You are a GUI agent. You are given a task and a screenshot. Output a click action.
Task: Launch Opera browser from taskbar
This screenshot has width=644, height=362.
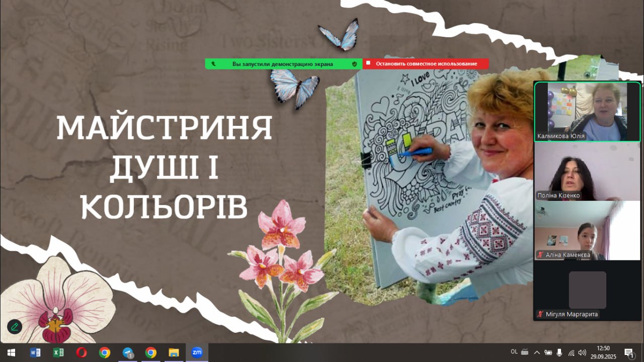[x=82, y=352]
